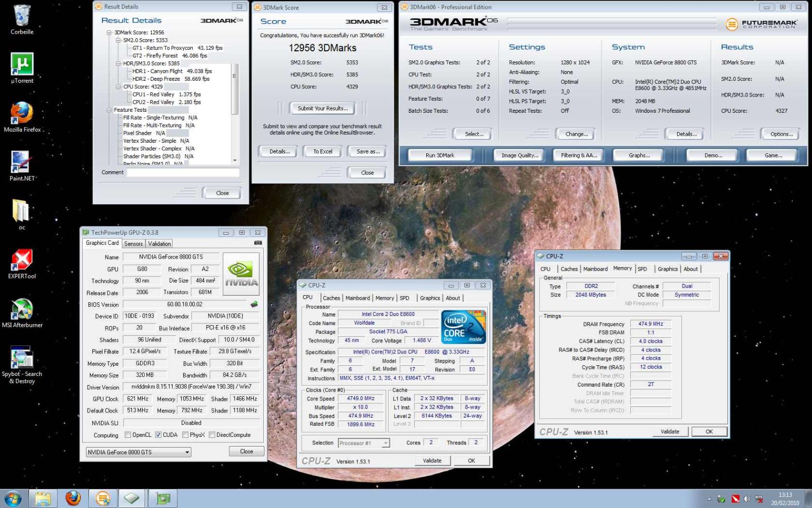Switch to Validation tab in GPU-Z

click(159, 244)
